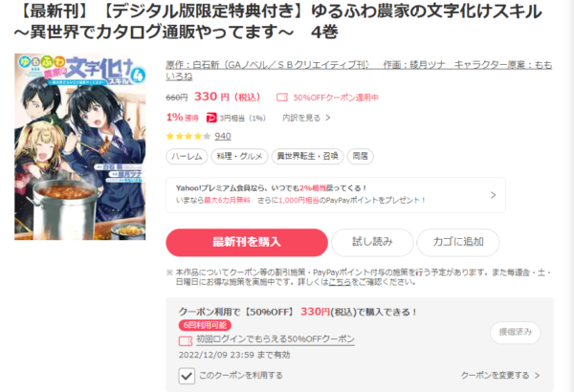Click the coupon ticket icon beside 50%OFFクーポン適用中

[282, 98]
